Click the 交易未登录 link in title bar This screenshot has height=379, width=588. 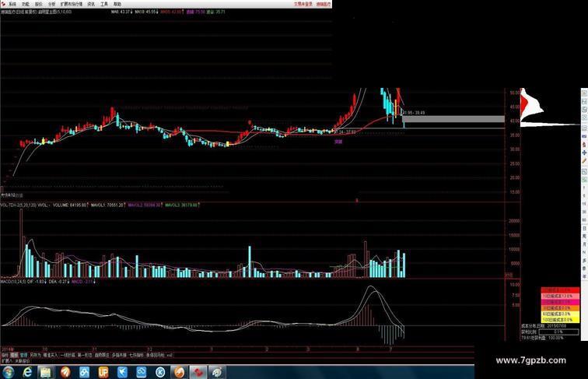(x=303, y=4)
